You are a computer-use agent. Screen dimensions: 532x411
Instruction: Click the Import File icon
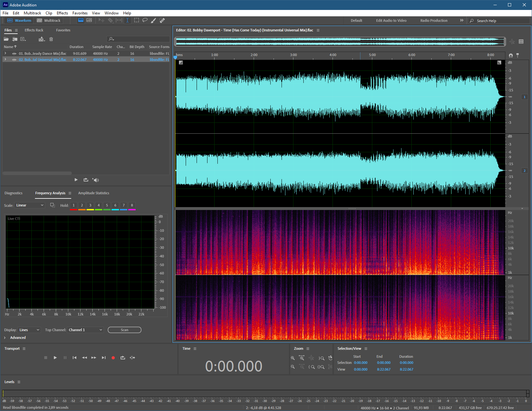[15, 39]
